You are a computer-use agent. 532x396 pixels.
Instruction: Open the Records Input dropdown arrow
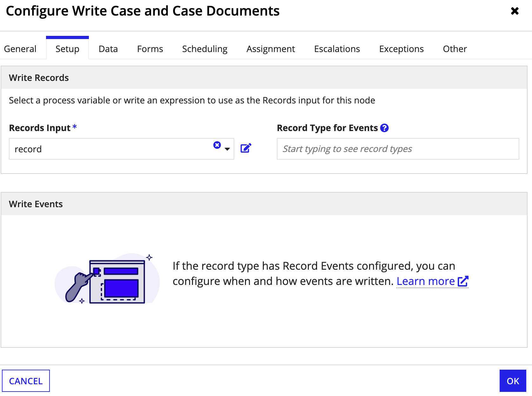pos(227,149)
